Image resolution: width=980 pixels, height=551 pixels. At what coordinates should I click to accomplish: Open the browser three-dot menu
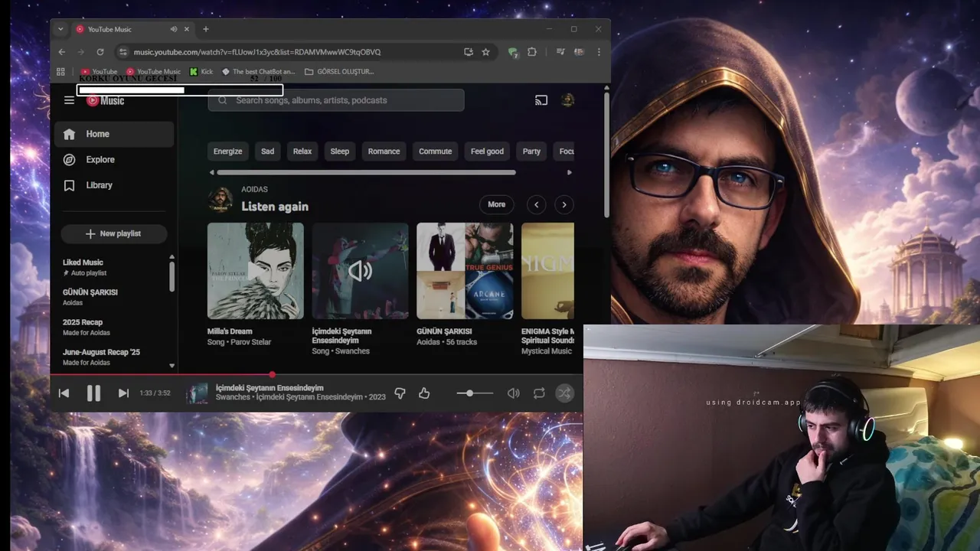tap(599, 52)
